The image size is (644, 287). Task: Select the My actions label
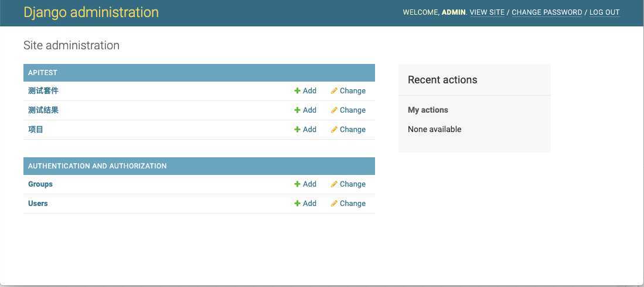coord(428,110)
